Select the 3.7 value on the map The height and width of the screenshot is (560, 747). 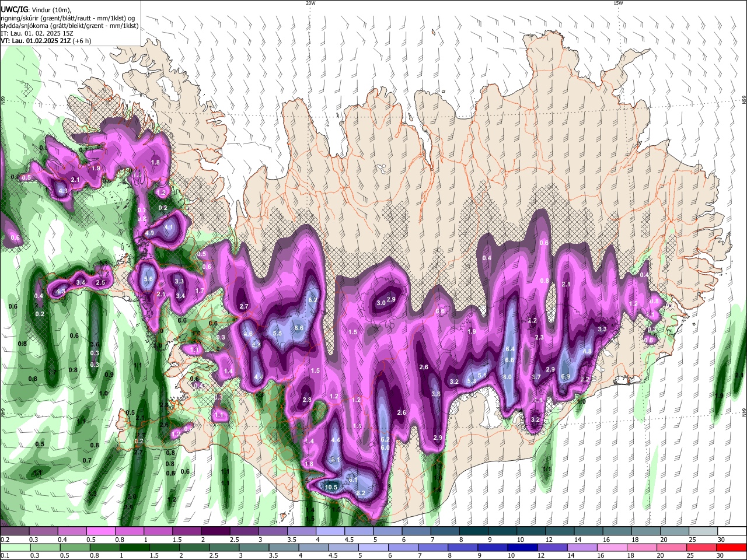[536, 377]
